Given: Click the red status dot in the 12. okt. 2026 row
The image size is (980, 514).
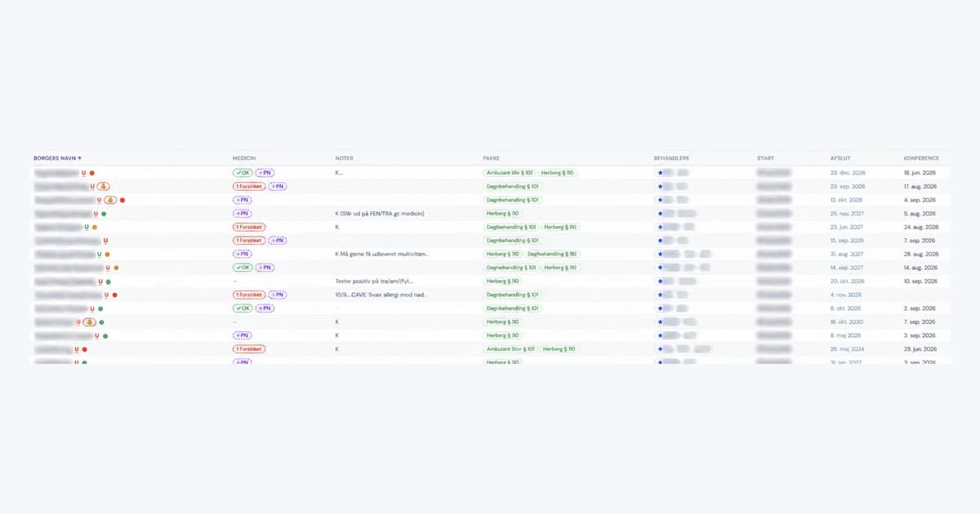Looking at the screenshot, I should (x=122, y=200).
